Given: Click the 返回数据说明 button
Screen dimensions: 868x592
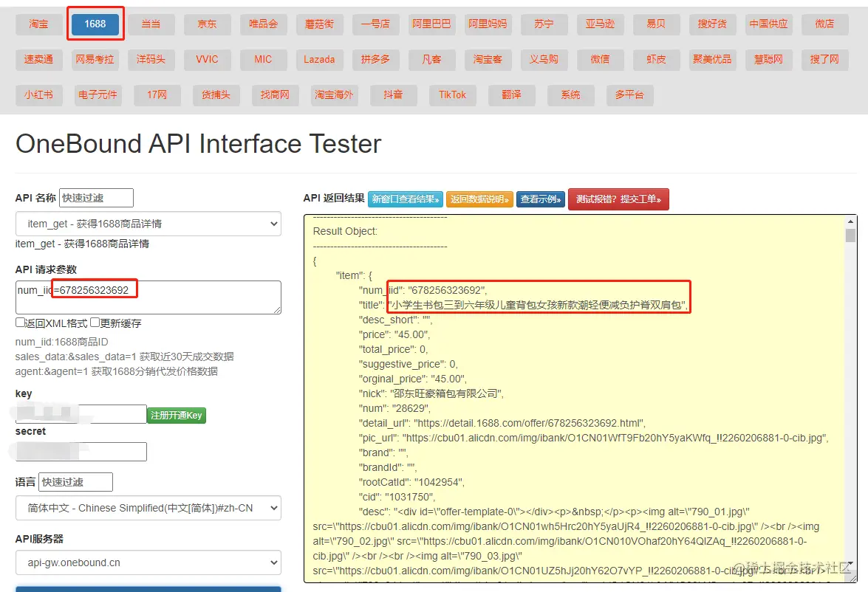Looking at the screenshot, I should pos(479,199).
